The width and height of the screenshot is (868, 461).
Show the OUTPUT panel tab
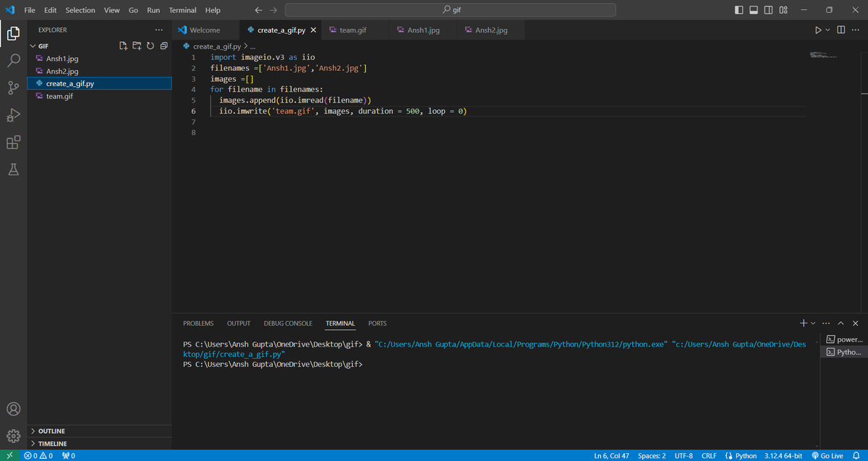tap(239, 323)
